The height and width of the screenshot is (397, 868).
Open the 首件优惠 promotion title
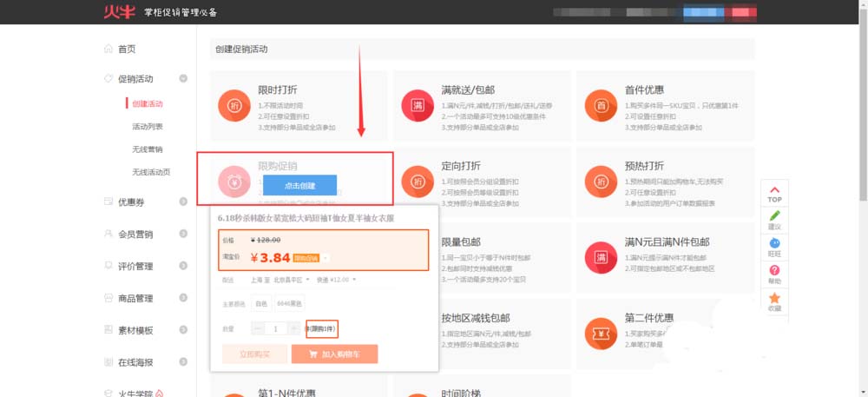644,89
